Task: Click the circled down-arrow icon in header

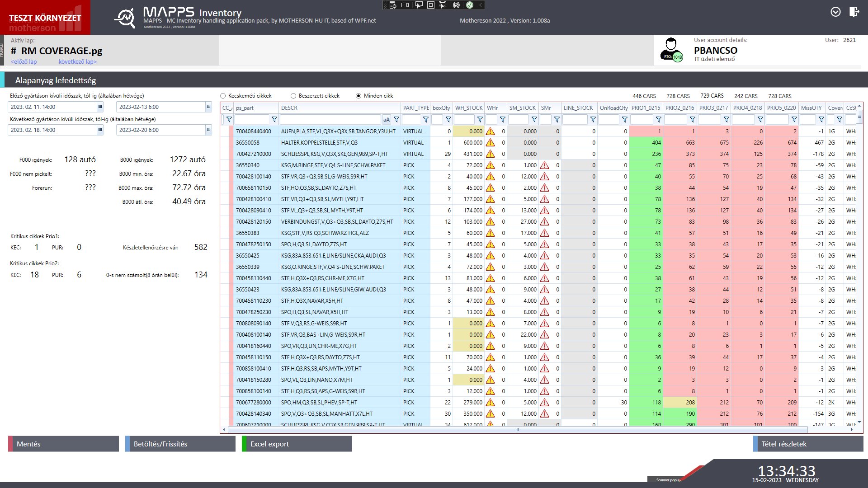Action: [835, 12]
